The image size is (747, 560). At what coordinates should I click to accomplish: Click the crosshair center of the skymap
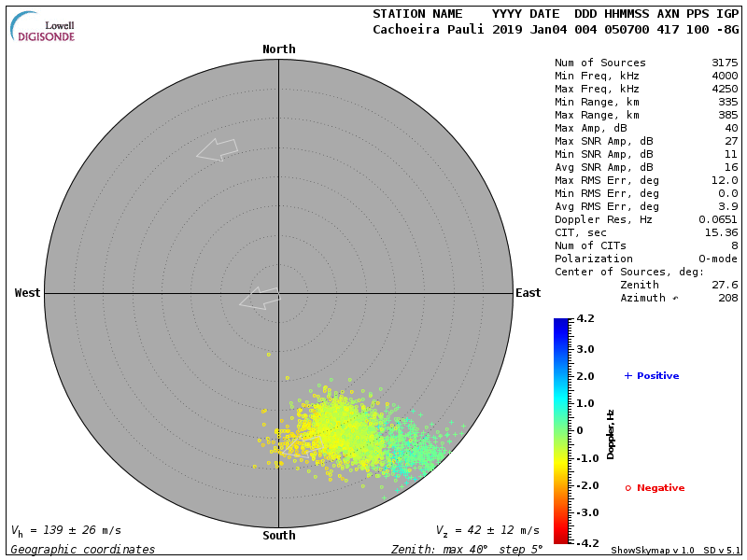coord(278,293)
